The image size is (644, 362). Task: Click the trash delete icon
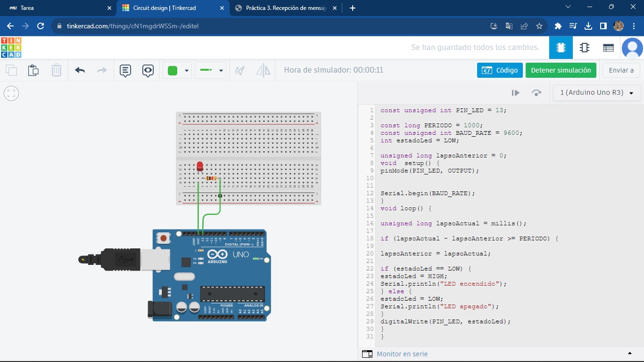click(x=57, y=70)
